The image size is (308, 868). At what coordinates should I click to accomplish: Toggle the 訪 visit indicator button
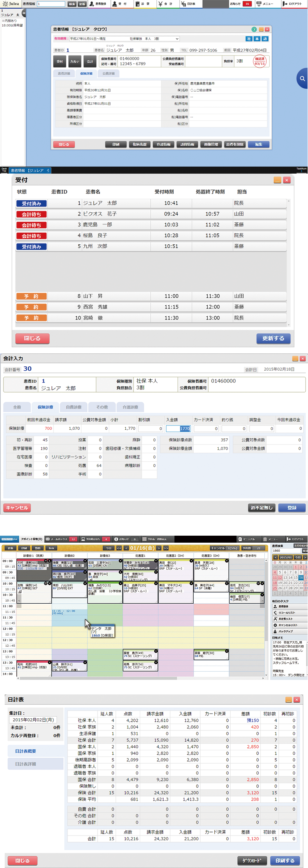click(x=265, y=39)
